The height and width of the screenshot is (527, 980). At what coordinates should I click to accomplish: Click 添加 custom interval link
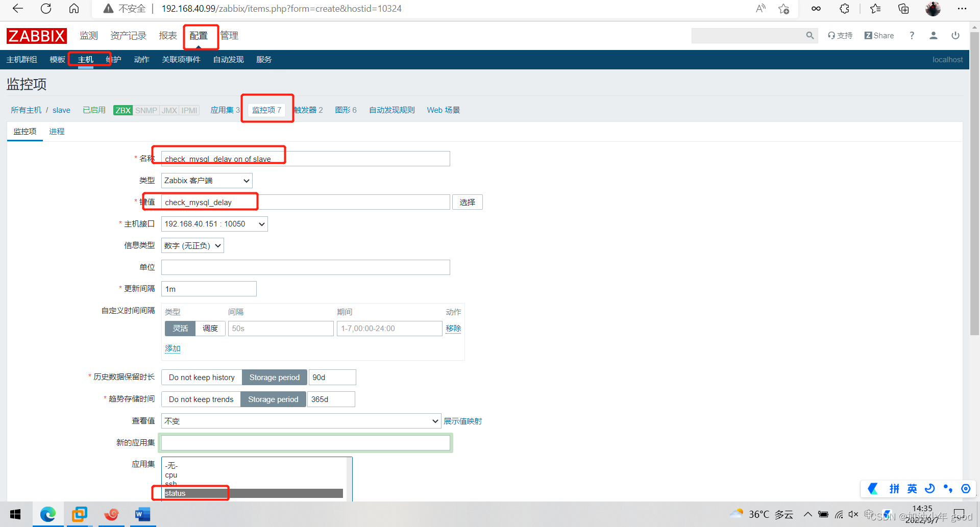pos(173,348)
